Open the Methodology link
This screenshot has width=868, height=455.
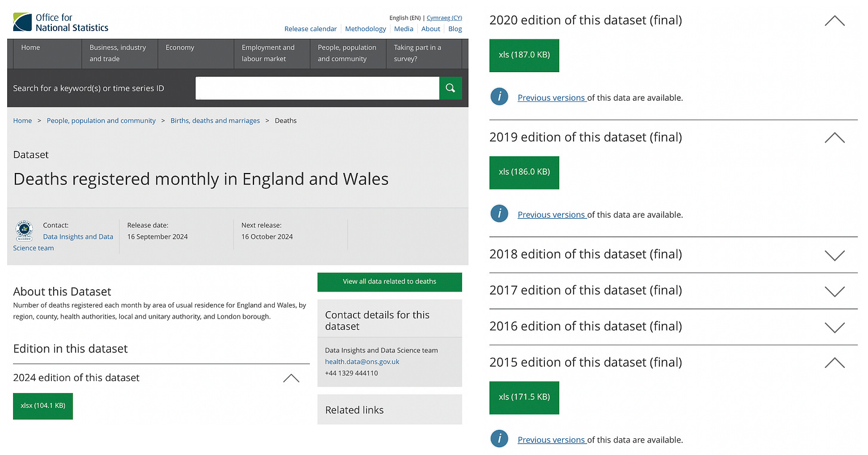[365, 29]
